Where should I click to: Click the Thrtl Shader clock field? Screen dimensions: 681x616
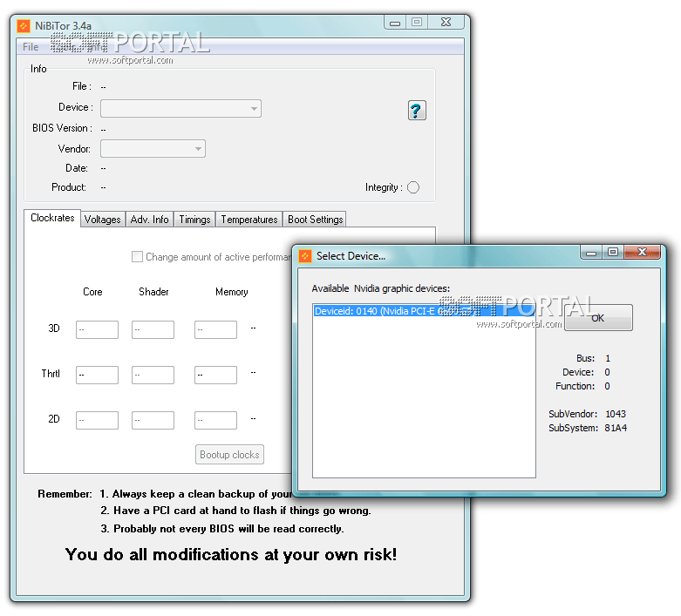tap(153, 375)
